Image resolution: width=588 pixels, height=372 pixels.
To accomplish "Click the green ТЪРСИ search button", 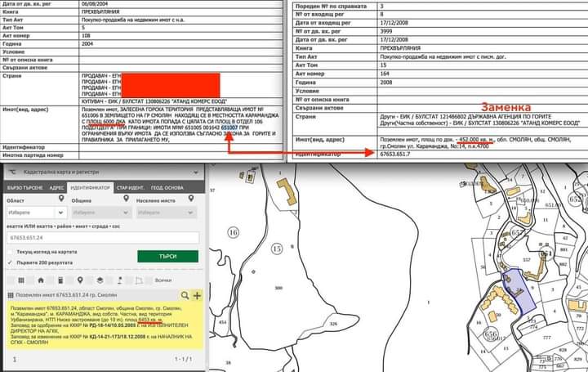I will click(167, 256).
